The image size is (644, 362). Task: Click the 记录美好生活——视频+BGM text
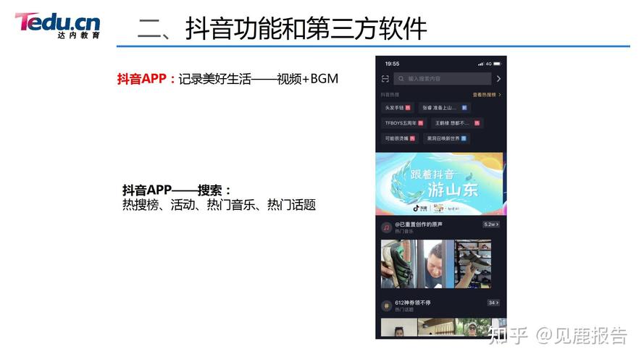coord(259,79)
